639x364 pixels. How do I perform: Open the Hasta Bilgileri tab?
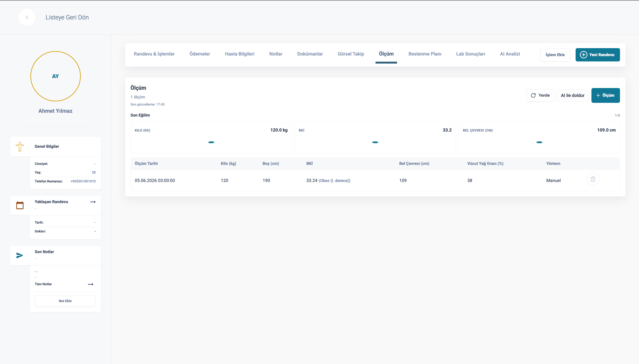tap(239, 54)
